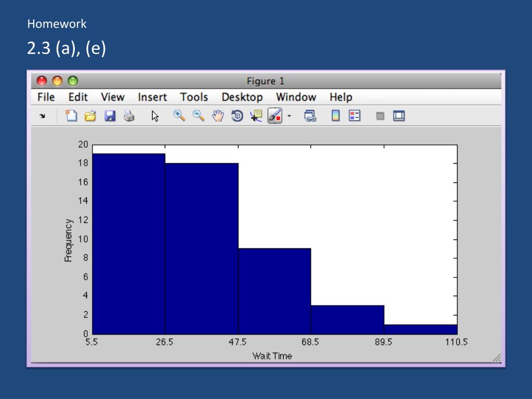532x399 pixels.
Task: Click the 2.3 (a), (e) slide title
Action: (66, 48)
